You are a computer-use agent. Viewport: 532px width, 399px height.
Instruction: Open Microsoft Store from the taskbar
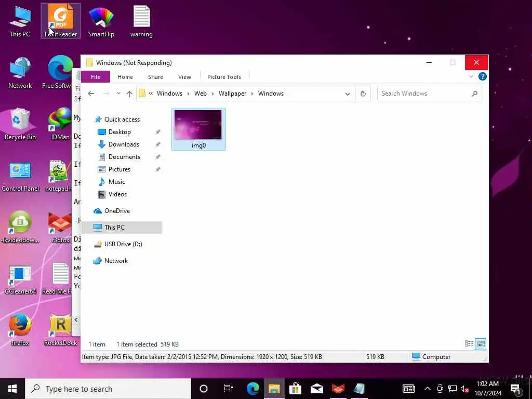click(x=296, y=389)
